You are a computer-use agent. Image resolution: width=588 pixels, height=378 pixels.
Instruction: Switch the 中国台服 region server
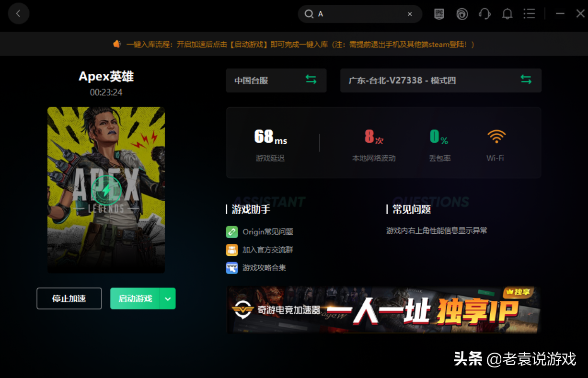pos(311,80)
